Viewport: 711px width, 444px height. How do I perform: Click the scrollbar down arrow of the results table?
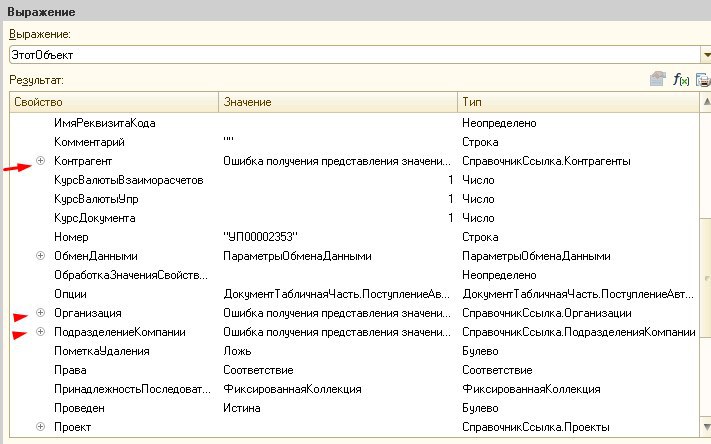(x=706, y=427)
